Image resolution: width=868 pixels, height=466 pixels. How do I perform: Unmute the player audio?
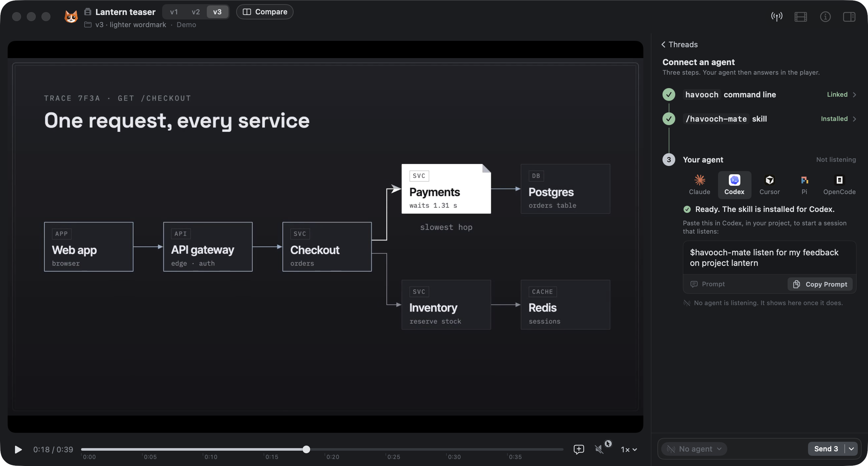[599, 449]
